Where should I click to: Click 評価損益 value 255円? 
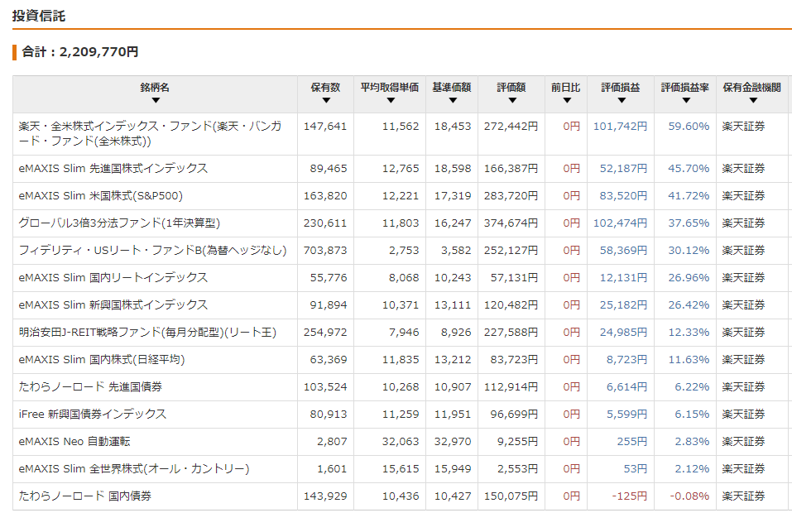click(x=632, y=441)
